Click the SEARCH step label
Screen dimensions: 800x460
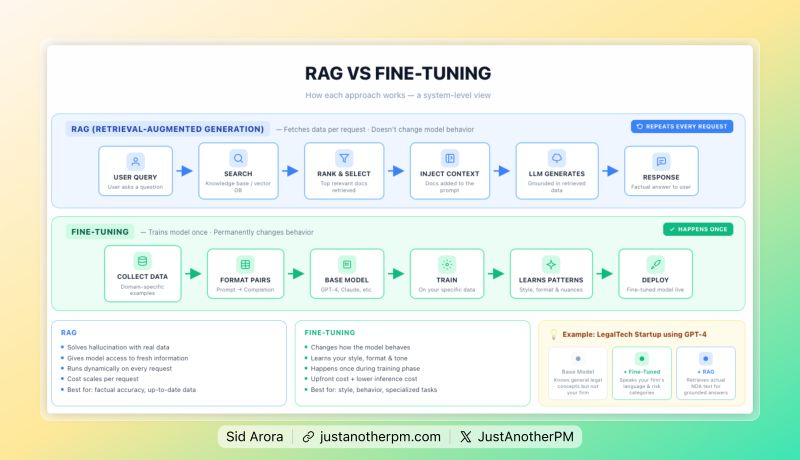tap(238, 174)
